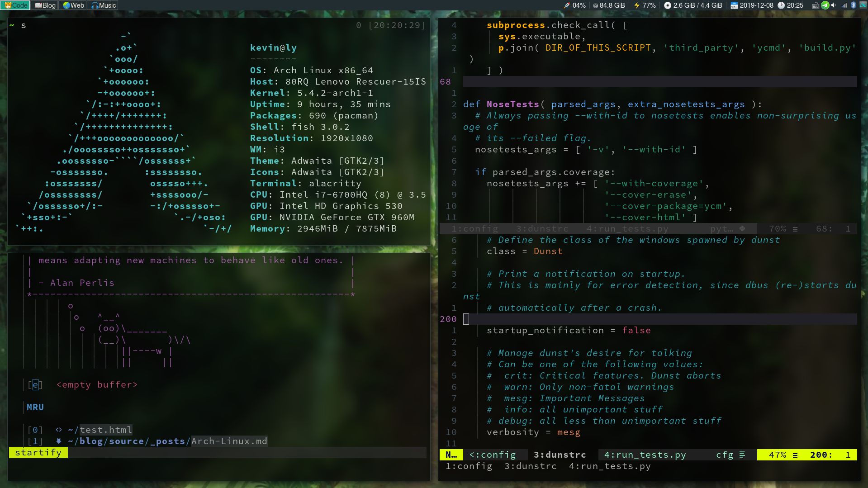Open Telegram from the system tray
Viewport: 868px width, 488px height.
pos(825,5)
